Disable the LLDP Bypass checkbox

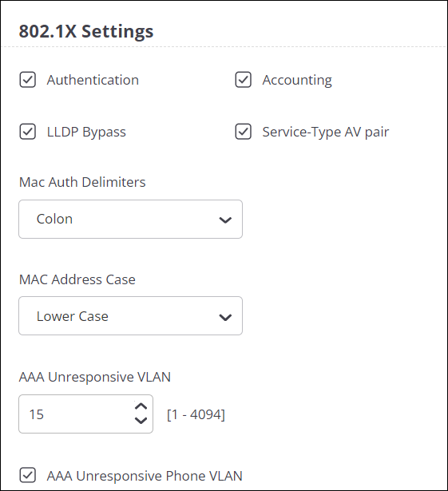pyautogui.click(x=28, y=132)
